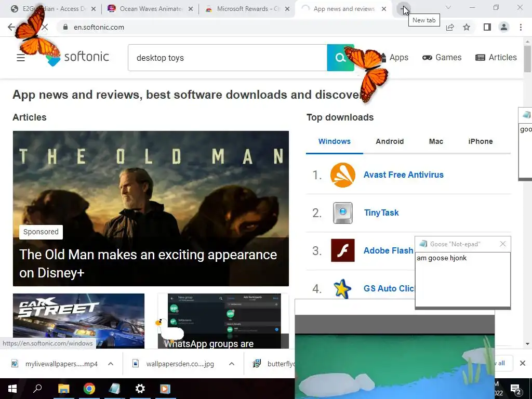Viewport: 532px width, 399px height.
Task: Expand options for mylivewallpapers mp4 download
Action: 111,364
